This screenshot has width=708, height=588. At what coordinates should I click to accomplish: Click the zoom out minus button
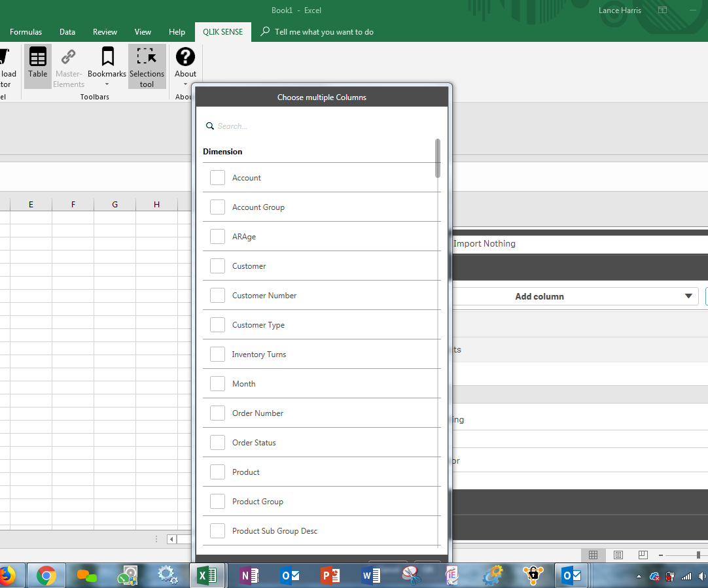coord(661,555)
